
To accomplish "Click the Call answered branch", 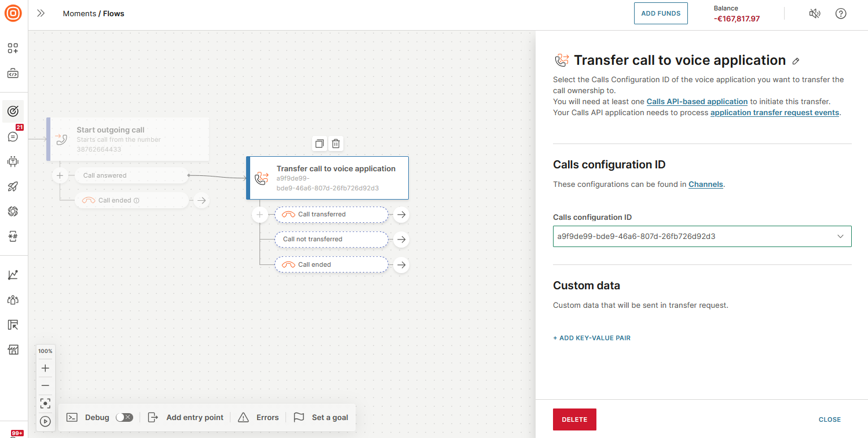I will pos(131,175).
